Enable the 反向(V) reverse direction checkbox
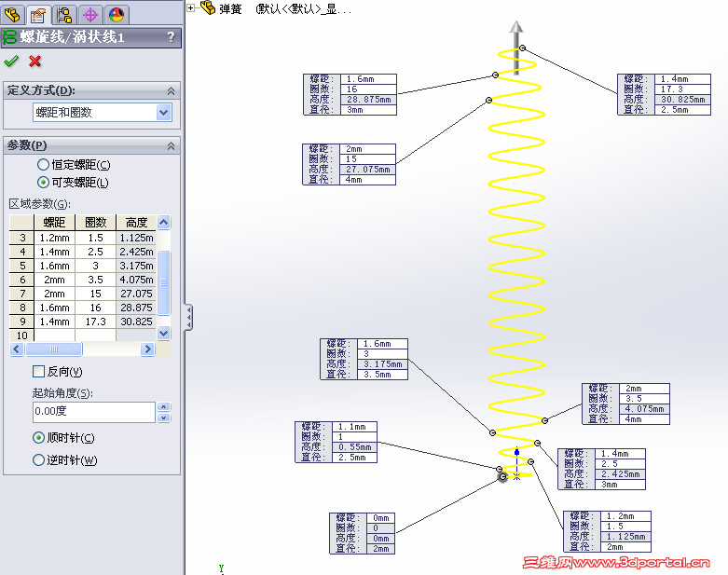The width and height of the screenshot is (728, 575). pos(39,371)
